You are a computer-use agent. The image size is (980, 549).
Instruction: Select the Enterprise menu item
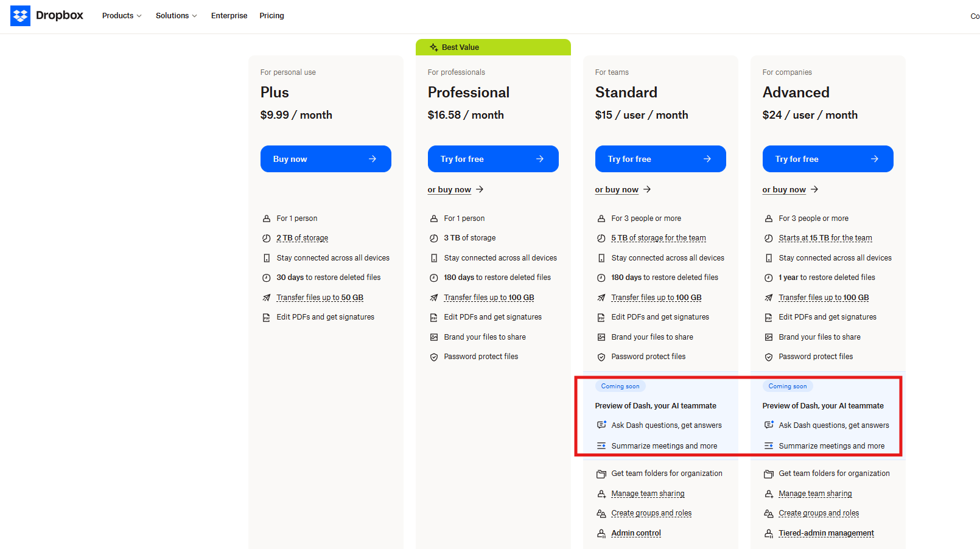tap(229, 16)
